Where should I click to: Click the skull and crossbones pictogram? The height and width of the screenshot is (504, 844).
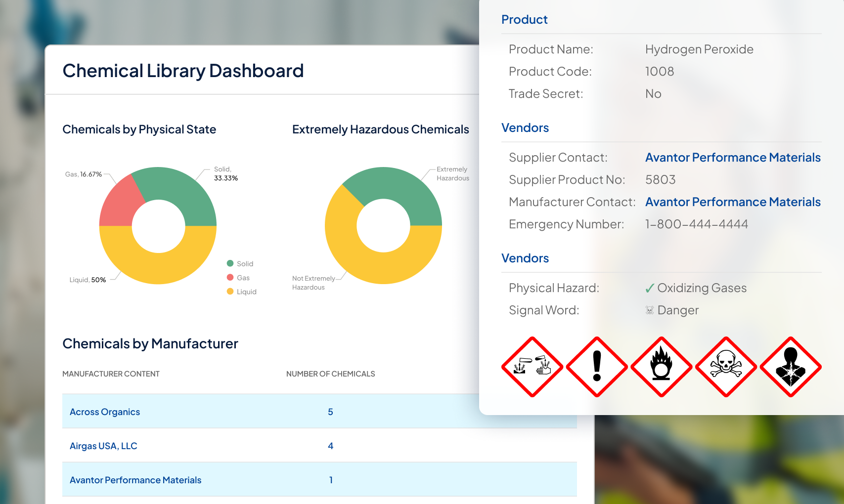[726, 367]
